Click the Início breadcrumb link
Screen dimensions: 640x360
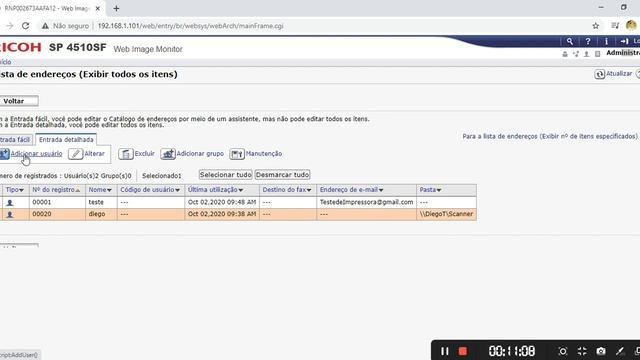point(5,62)
